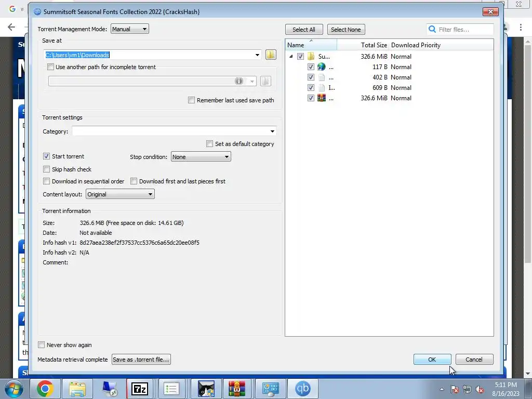Uncheck the 117 B file checkbox
532x399 pixels.
coord(311,67)
